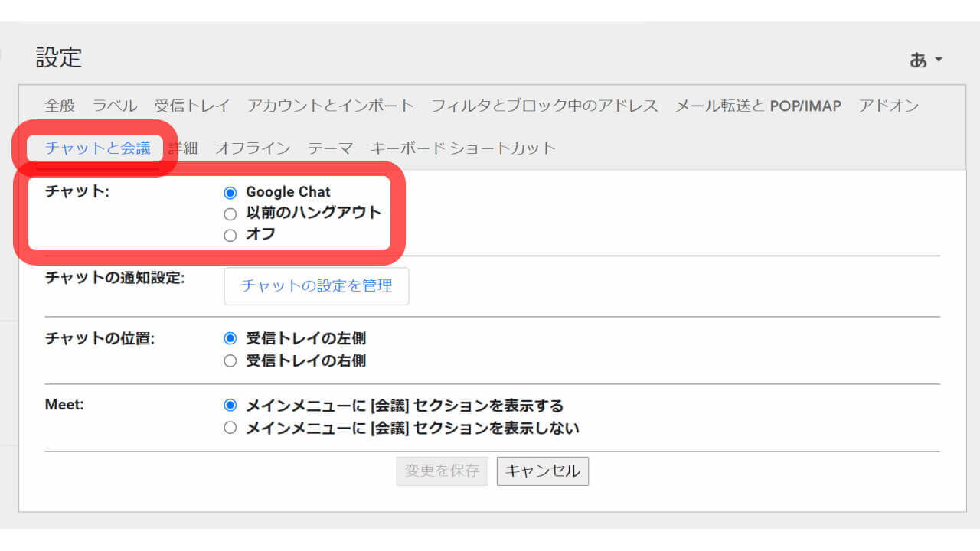
Task: Click the チャットの設定を管理 button
Action: point(316,285)
